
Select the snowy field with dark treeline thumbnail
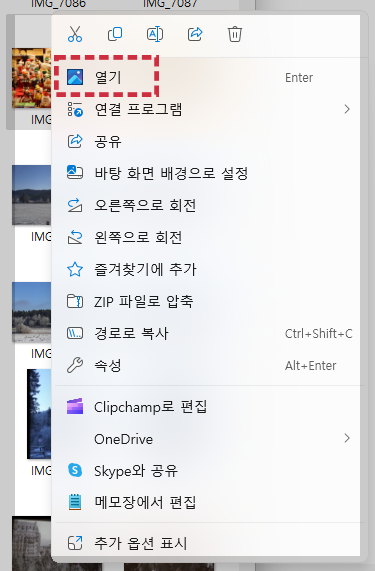coord(32,195)
